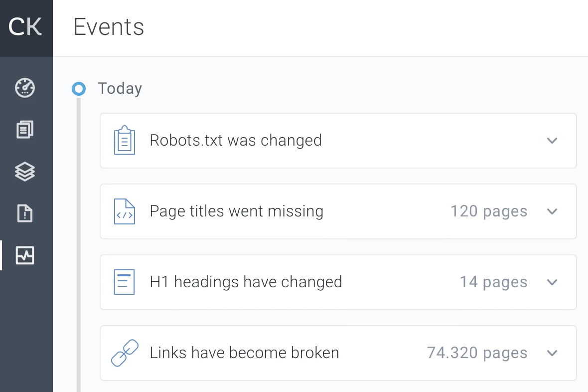The height and width of the screenshot is (392, 588).
Task: Click the broken links chain icon
Action: 124,353
